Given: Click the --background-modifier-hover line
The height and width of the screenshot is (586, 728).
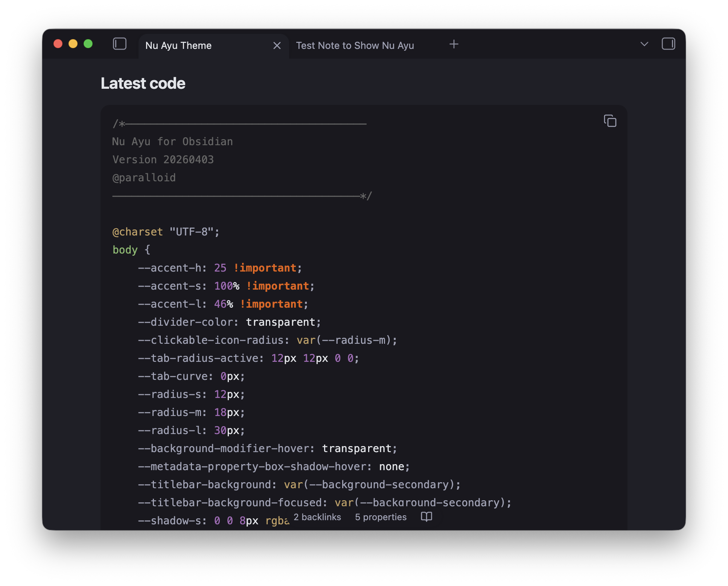Looking at the screenshot, I should pos(268,448).
